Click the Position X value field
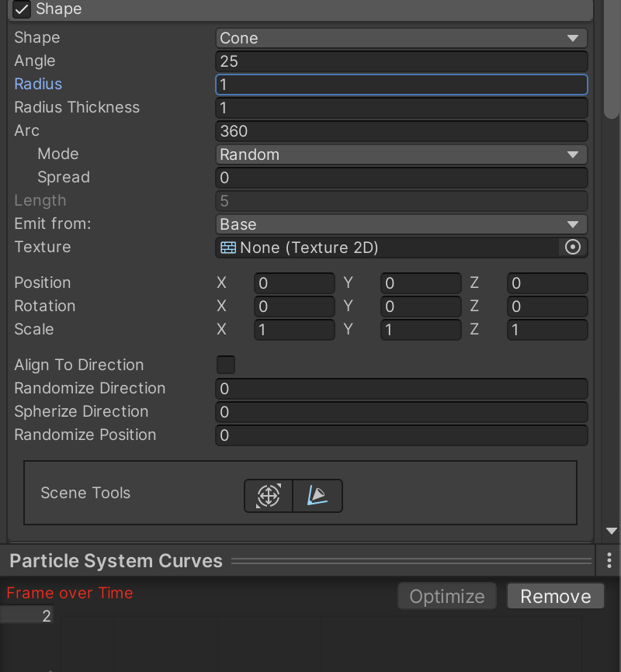 coord(294,283)
